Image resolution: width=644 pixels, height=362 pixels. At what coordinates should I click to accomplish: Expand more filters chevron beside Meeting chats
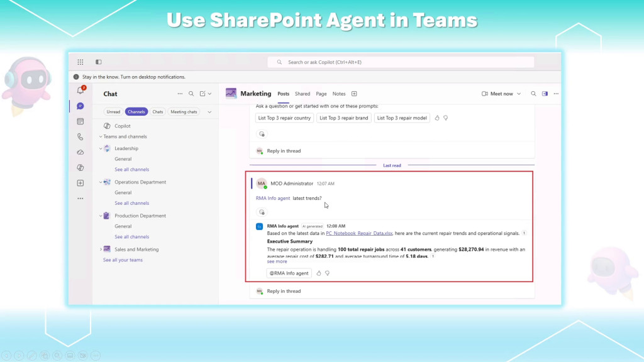click(209, 112)
